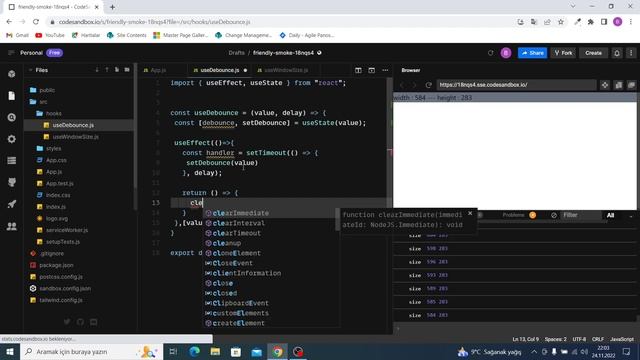Click the sandbox refresh icon near the avatar
This screenshot has width=640, height=360.
491,53
